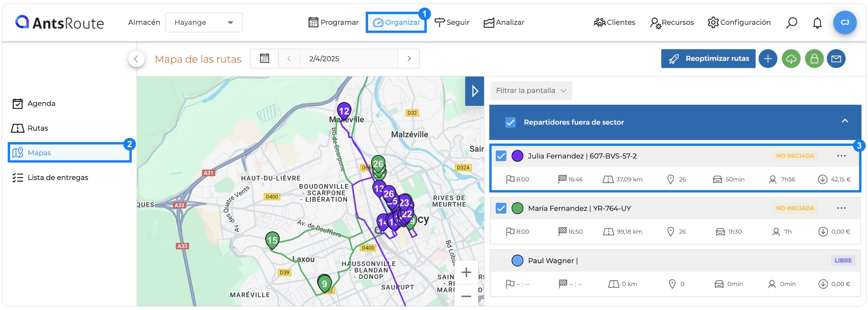
Task: Click Paul Wagner blue color swatch
Action: click(517, 260)
